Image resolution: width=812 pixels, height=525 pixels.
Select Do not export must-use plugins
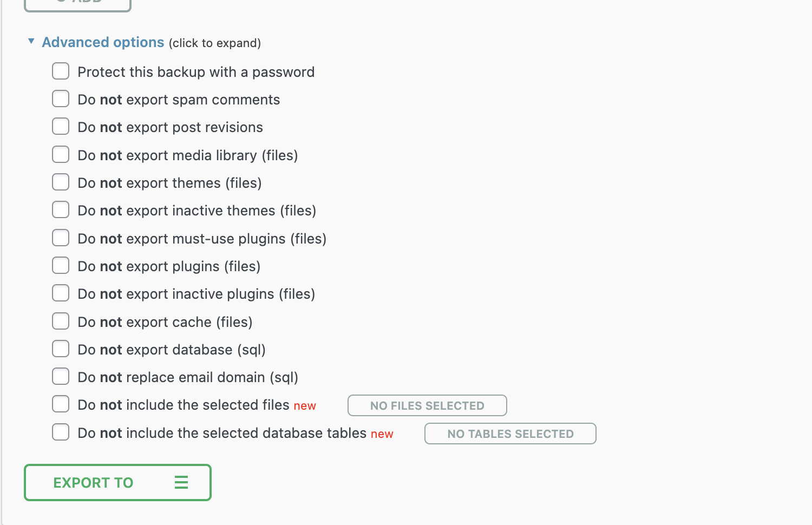point(61,238)
